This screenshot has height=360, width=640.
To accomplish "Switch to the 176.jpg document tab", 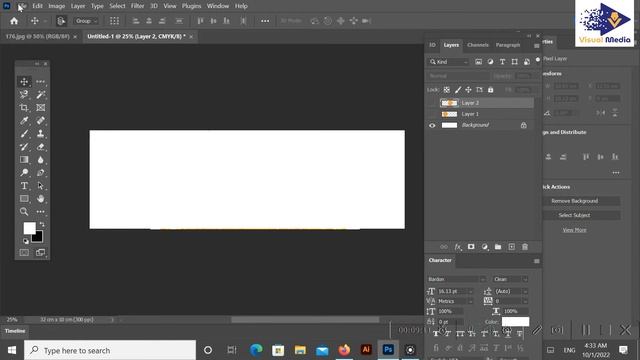I will [37, 36].
